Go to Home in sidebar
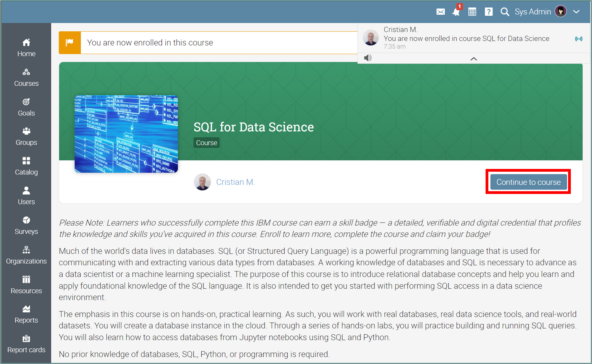 (x=26, y=47)
